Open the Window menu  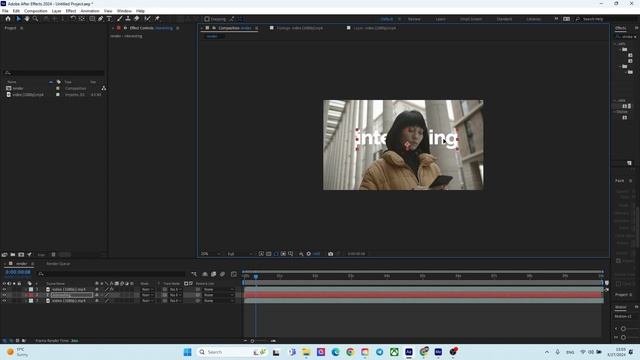pos(124,11)
